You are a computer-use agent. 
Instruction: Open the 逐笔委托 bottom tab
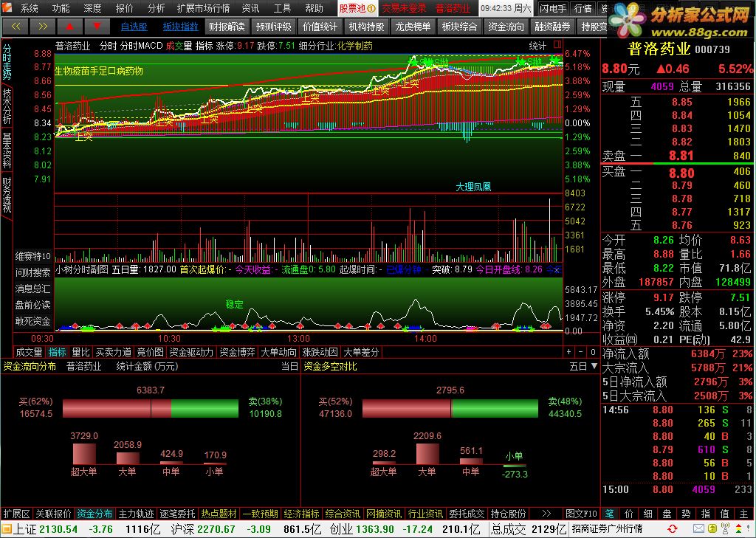click(177, 514)
